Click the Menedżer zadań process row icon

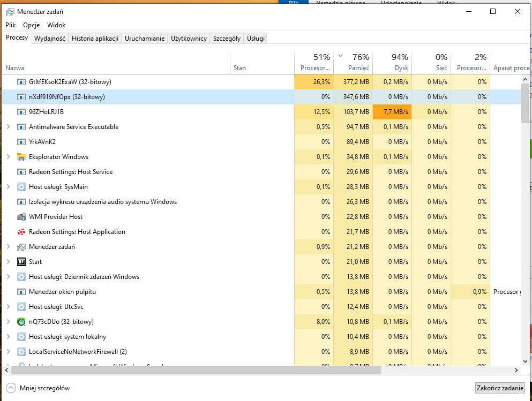pos(21,247)
